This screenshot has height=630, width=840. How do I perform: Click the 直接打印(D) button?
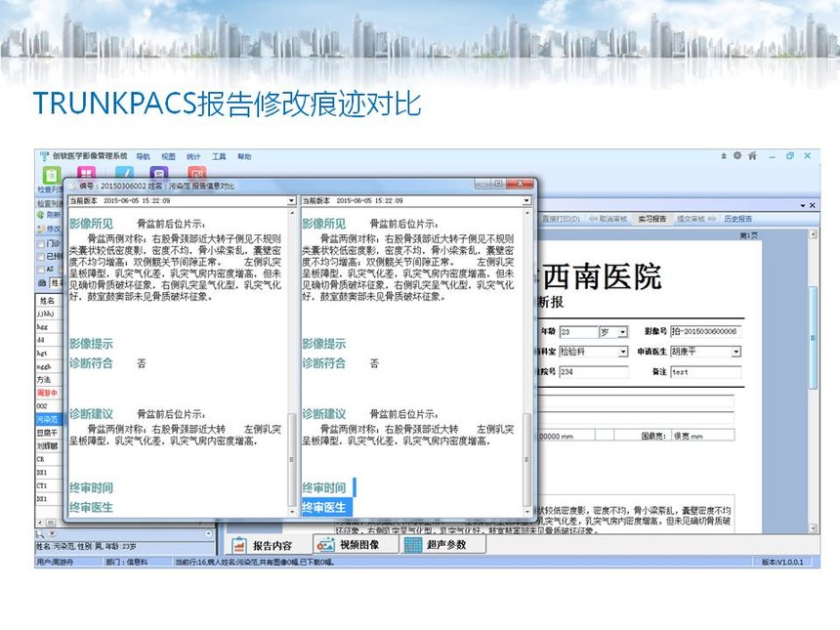tap(561, 219)
